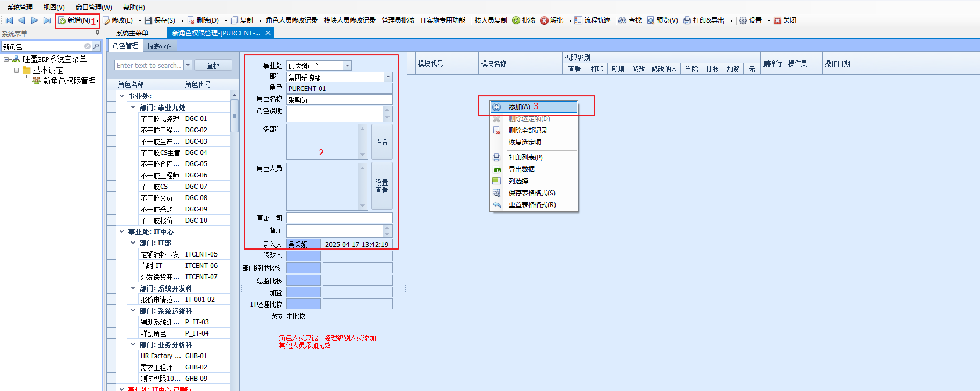980x391 pixels.
Task: Open 预览(V) print preview
Action: [x=662, y=20]
